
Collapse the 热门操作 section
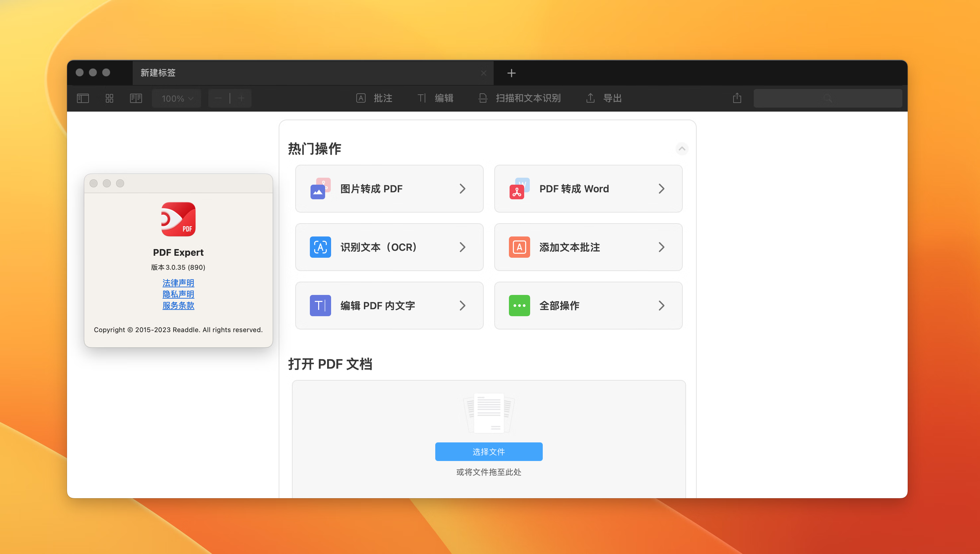click(682, 148)
